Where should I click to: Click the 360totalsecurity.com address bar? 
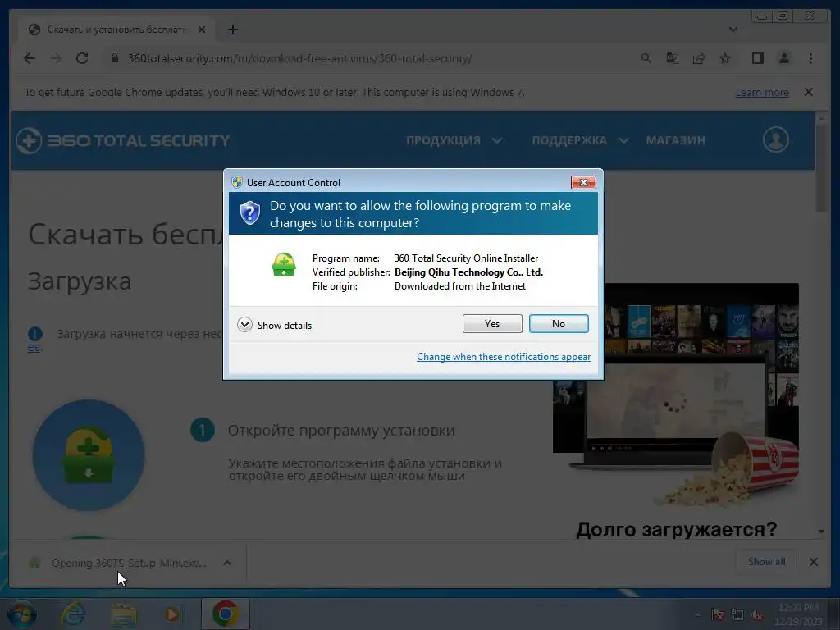pyautogui.click(x=300, y=58)
